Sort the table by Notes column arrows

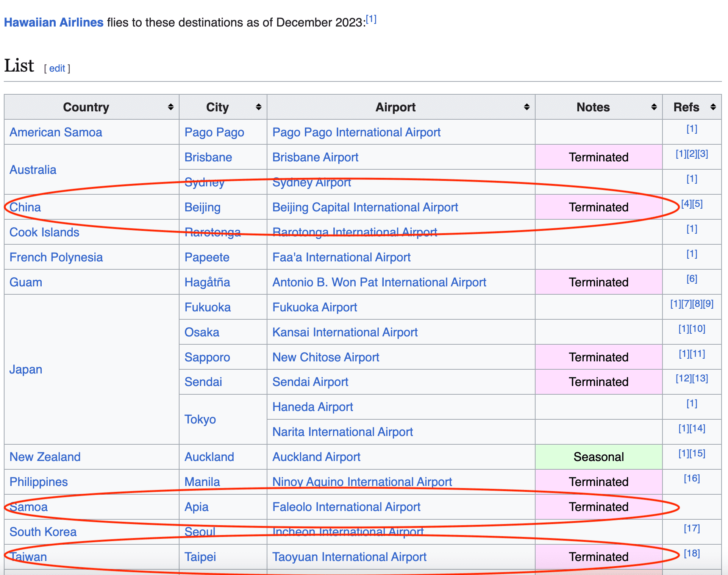click(654, 107)
